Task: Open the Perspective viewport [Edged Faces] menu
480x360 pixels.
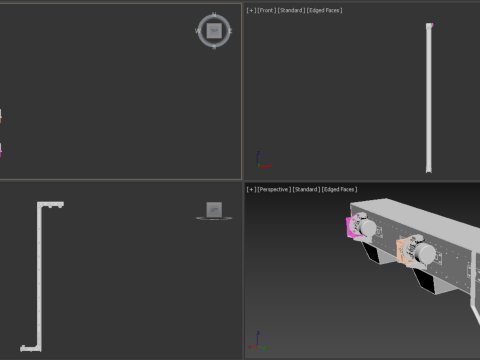Action: click(339, 189)
